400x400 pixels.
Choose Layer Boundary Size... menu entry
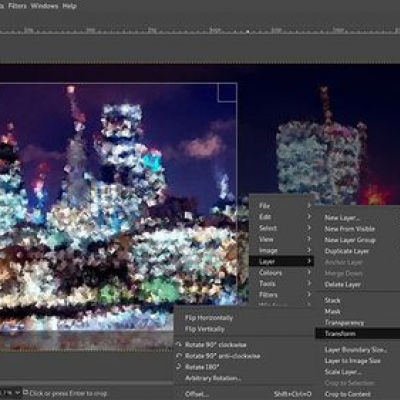[x=357, y=350]
